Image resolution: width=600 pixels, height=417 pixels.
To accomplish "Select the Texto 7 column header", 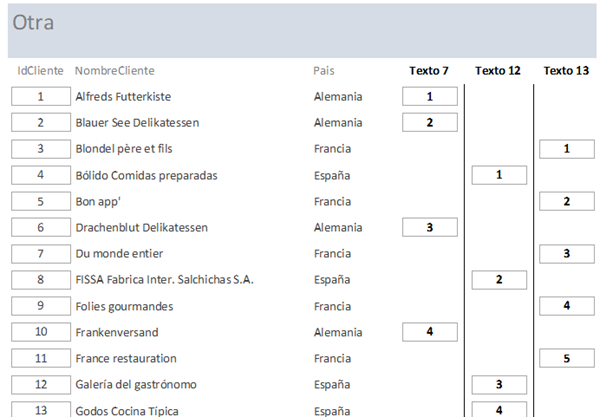I will click(429, 71).
